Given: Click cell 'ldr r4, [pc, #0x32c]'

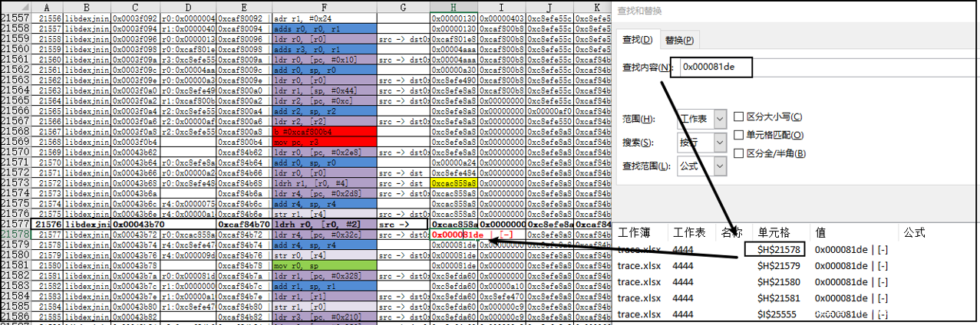Looking at the screenshot, I should point(324,235).
